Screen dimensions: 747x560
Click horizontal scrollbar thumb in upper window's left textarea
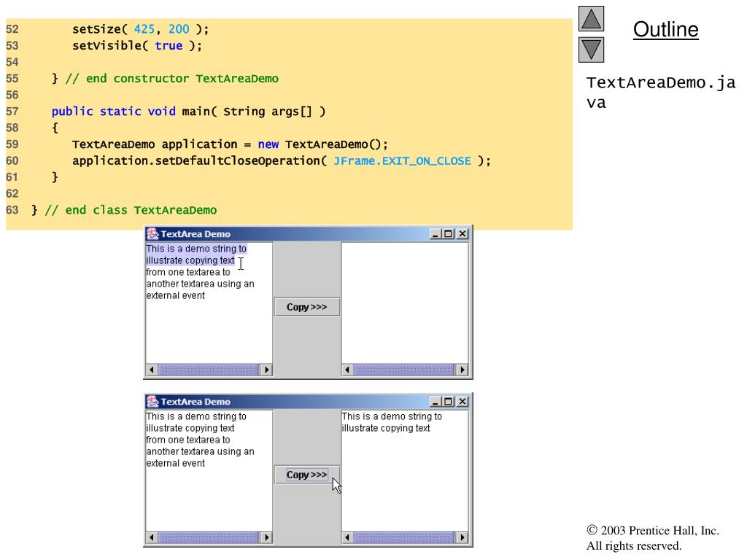pos(208,370)
